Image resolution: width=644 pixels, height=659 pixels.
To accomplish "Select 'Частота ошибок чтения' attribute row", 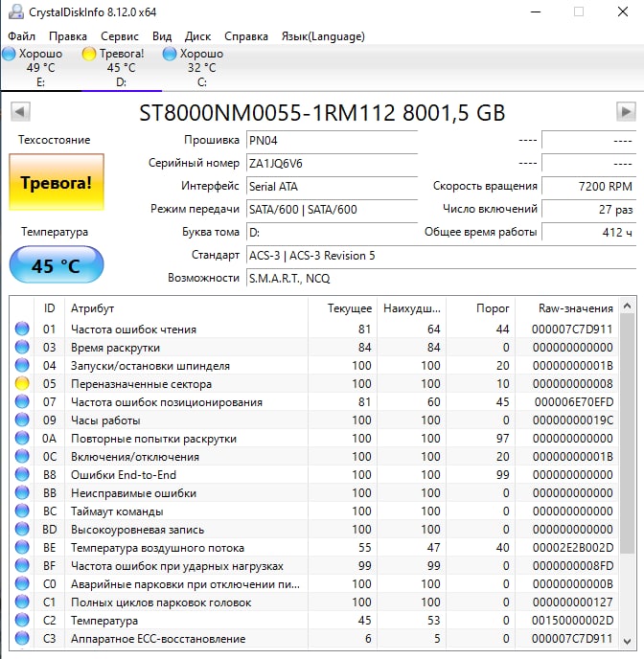I will pos(313,329).
